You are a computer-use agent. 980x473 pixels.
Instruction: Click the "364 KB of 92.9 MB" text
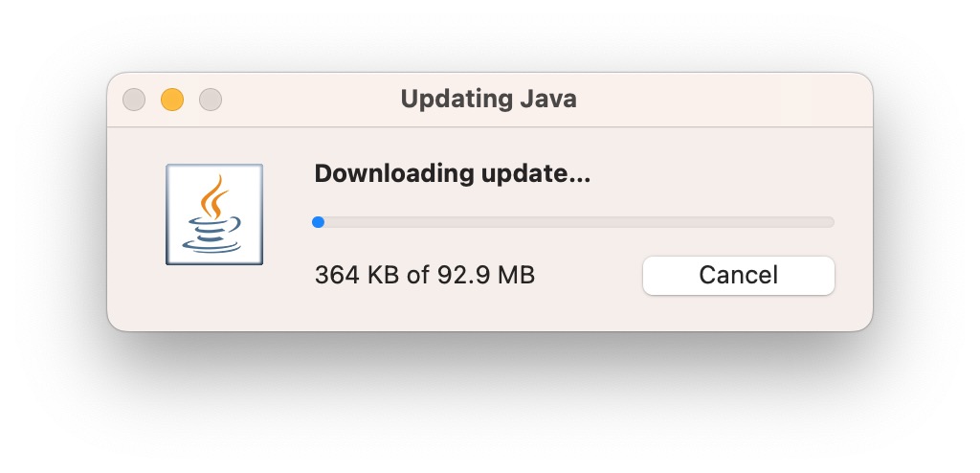click(425, 276)
